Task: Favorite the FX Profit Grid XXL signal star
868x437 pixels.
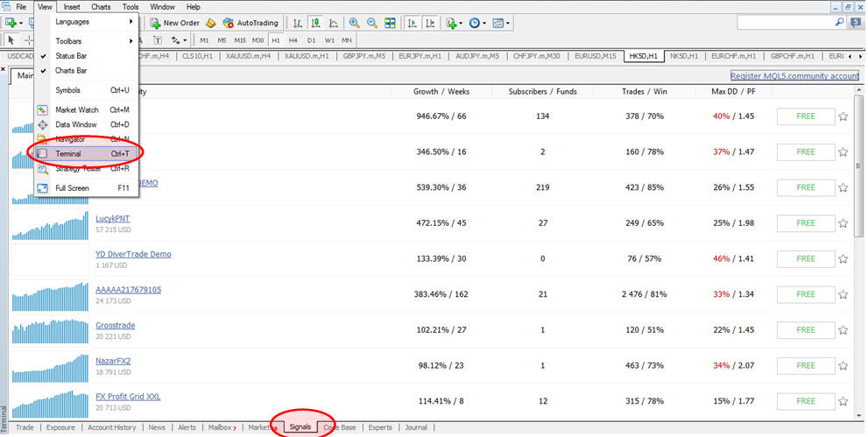Action: tap(843, 401)
